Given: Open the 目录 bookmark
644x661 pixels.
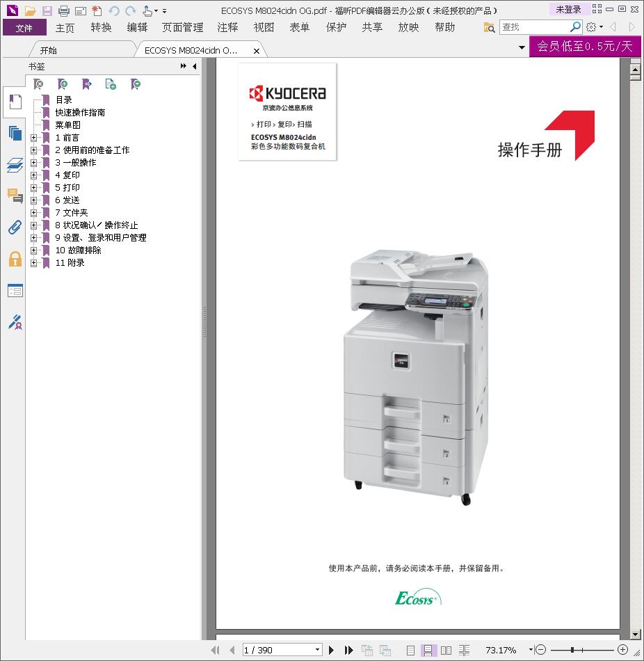Looking at the screenshot, I should [x=64, y=100].
